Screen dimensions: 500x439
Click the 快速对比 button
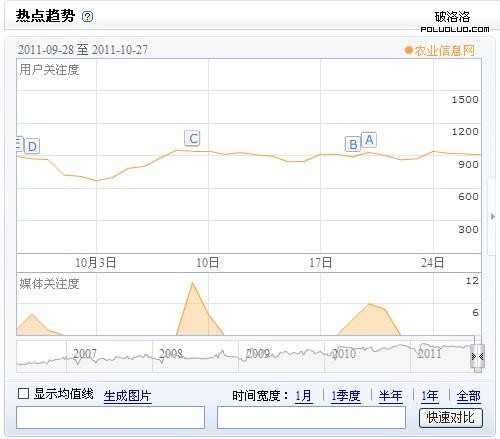pos(451,417)
